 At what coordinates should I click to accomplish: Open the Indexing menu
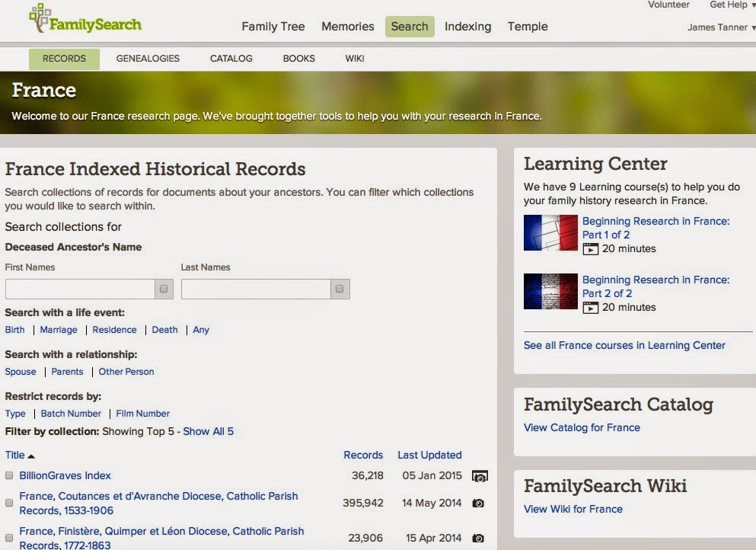467,27
